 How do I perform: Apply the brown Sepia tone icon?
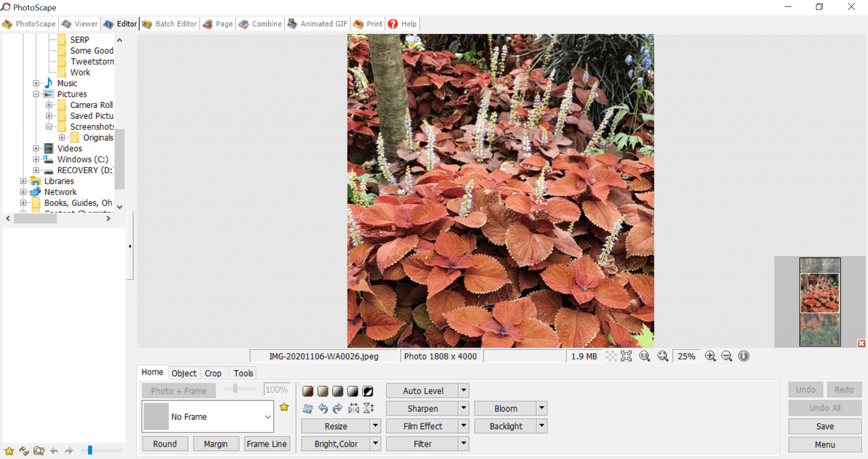[308, 391]
